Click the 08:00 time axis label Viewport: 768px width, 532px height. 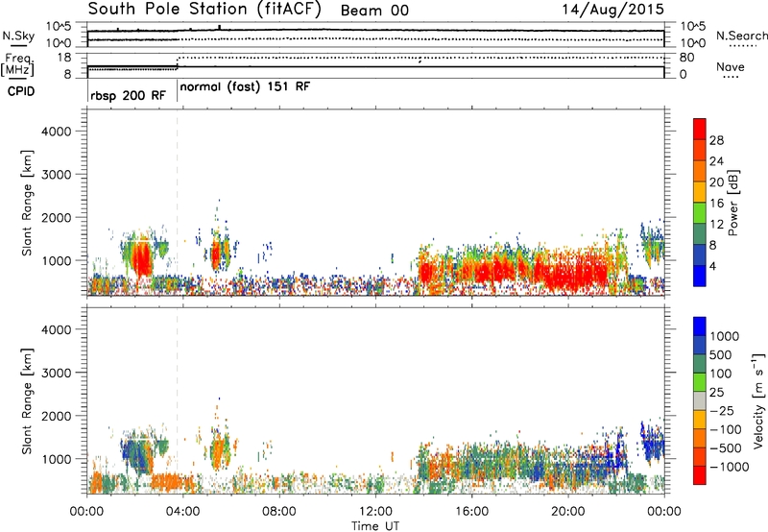[279, 512]
